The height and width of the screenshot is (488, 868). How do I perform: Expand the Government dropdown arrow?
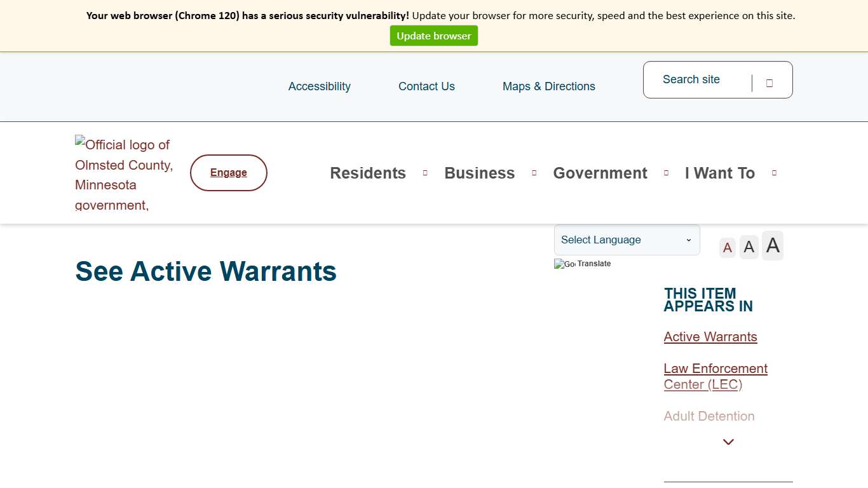pyautogui.click(x=666, y=172)
